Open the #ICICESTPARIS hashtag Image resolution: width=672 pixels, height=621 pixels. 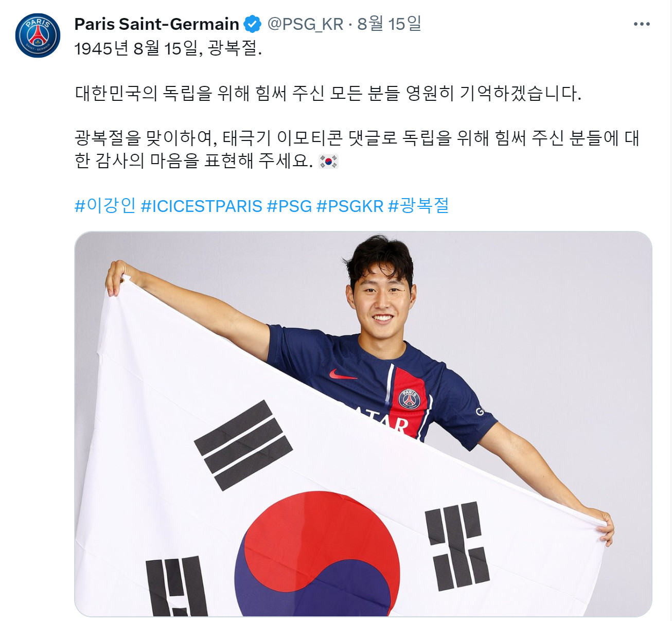(x=202, y=206)
